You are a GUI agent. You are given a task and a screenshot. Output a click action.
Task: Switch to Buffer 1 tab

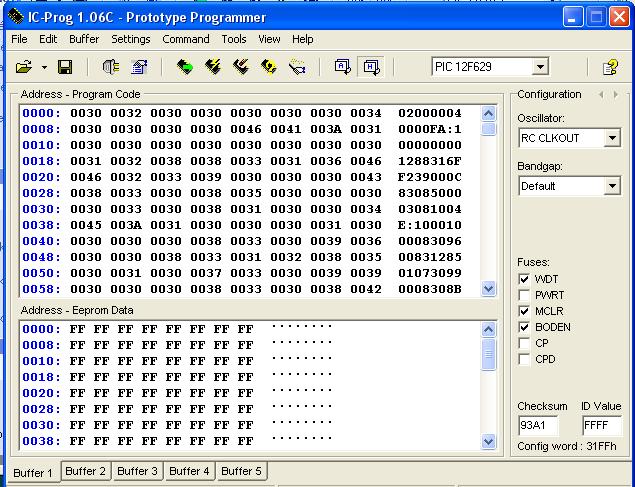coord(33,472)
